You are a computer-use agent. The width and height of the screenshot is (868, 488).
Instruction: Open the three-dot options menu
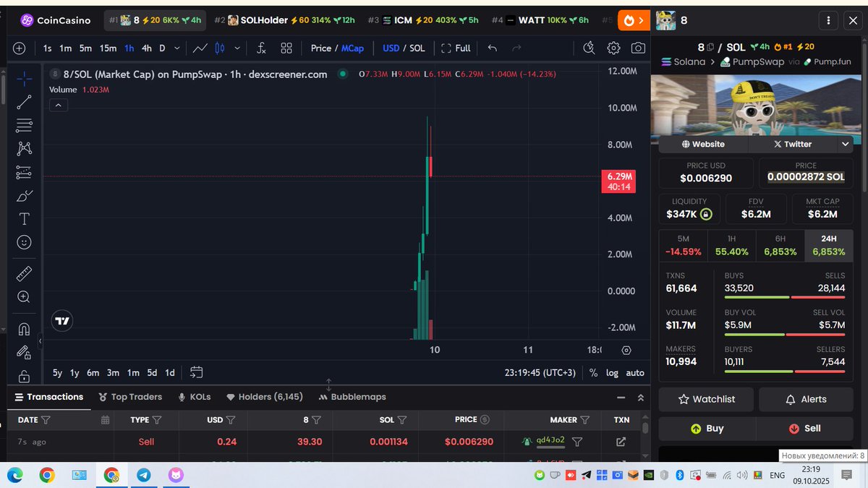click(x=829, y=21)
